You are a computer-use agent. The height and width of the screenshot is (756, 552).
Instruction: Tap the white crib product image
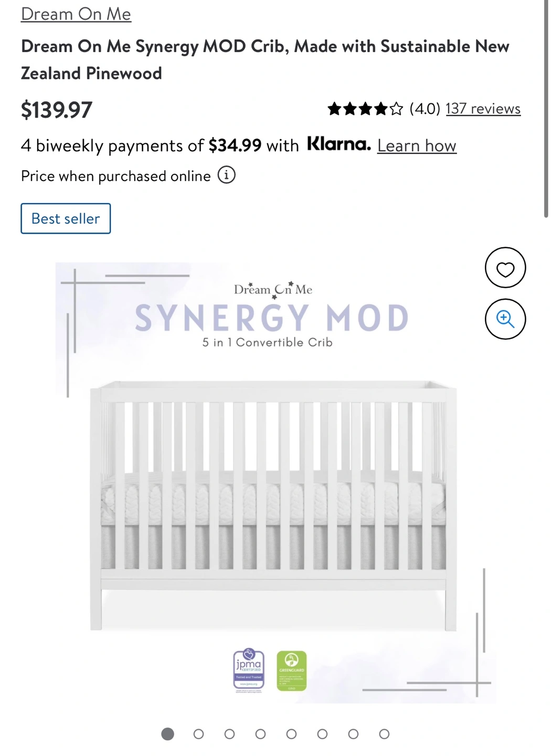pyautogui.click(x=273, y=504)
